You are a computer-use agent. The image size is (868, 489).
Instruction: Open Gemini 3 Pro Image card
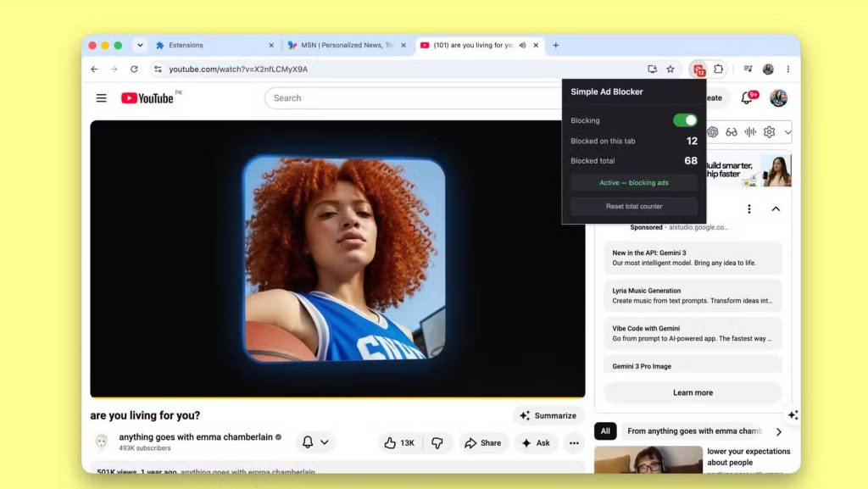(693, 364)
